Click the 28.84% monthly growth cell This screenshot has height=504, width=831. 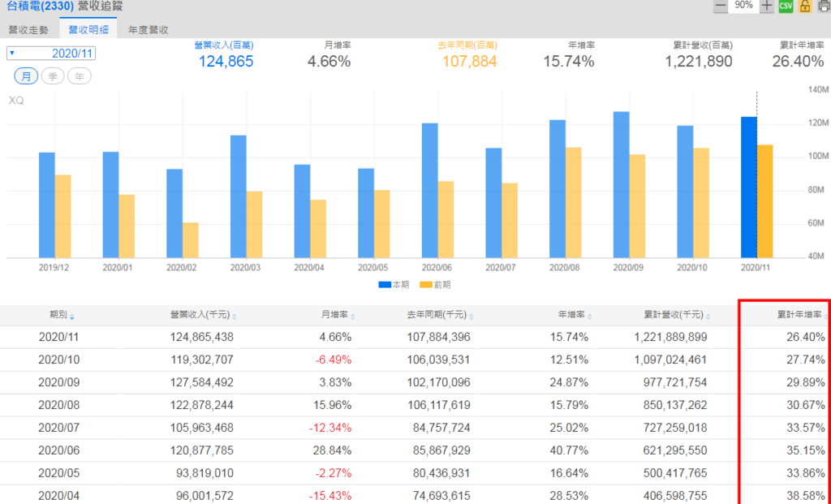334,450
